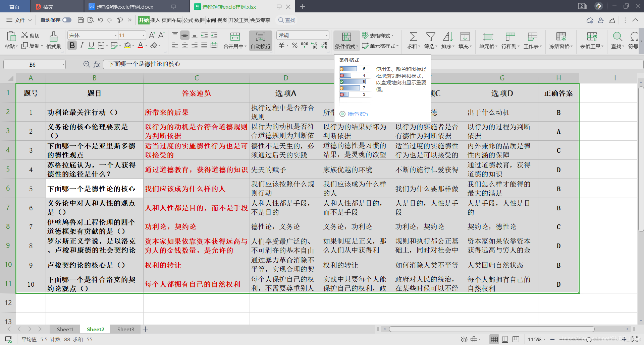Switch to the Insert (插入) tab
This screenshot has height=345, width=644.
pyautogui.click(x=155, y=20)
